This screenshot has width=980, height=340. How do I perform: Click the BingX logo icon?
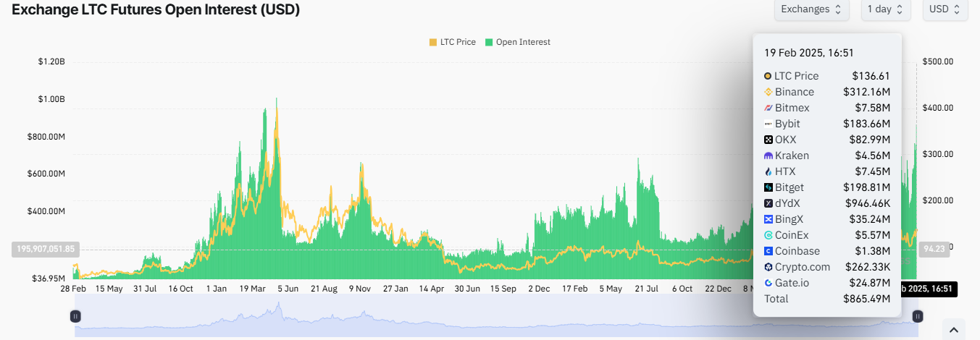coord(768,219)
